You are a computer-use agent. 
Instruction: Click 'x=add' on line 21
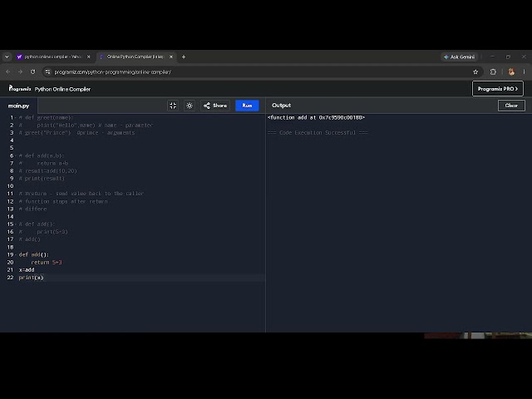27,270
